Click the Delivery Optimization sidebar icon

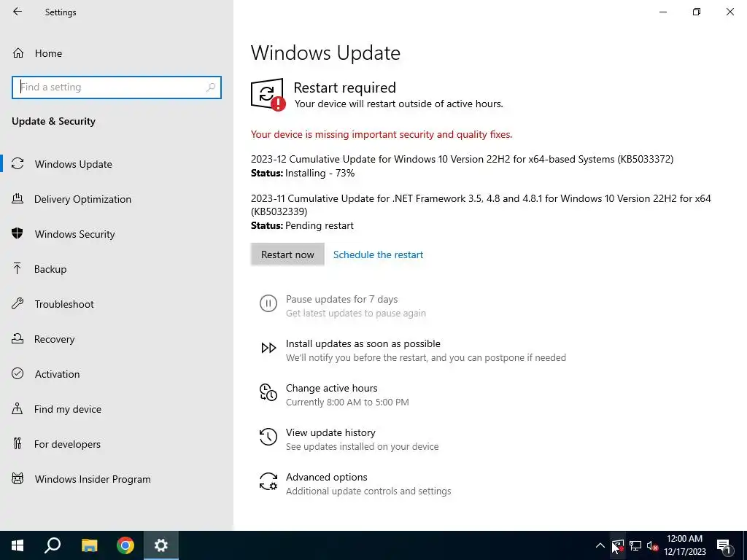18,198
